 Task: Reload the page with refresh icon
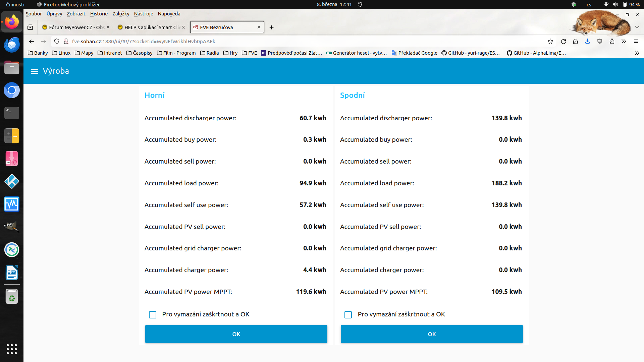tap(563, 42)
